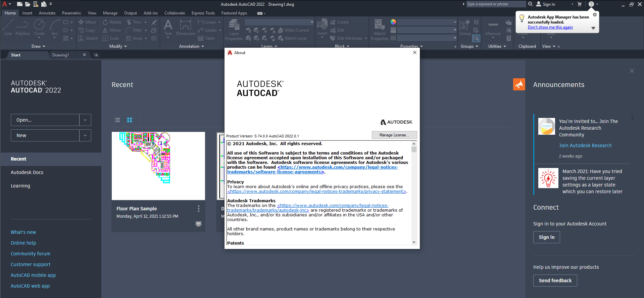
Task: Select the Dimension tool
Action: pos(186,27)
